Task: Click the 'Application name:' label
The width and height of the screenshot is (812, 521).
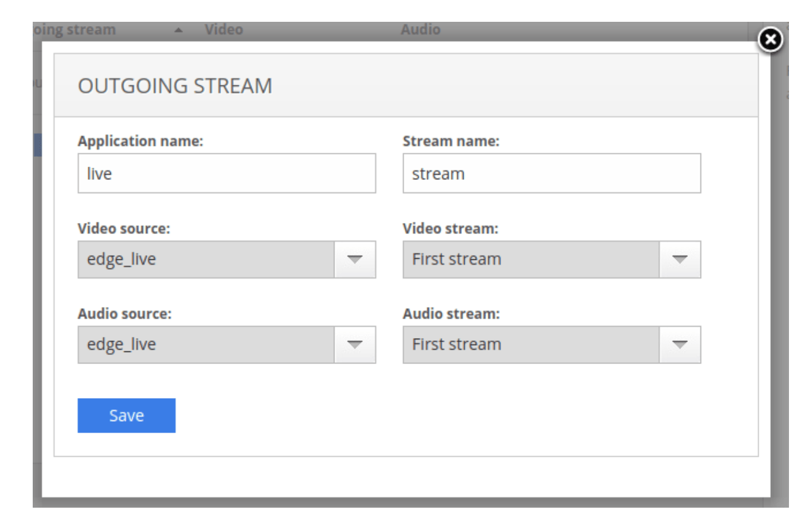Action: click(141, 141)
